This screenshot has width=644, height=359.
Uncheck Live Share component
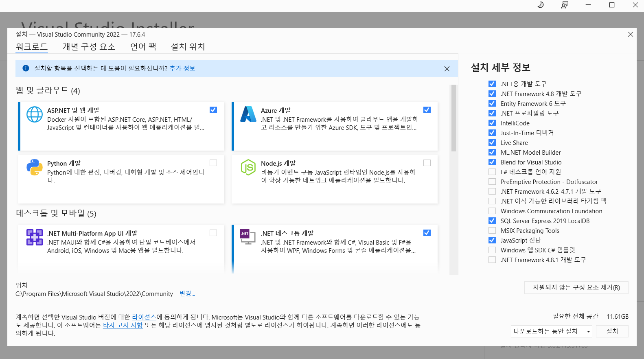[492, 142]
